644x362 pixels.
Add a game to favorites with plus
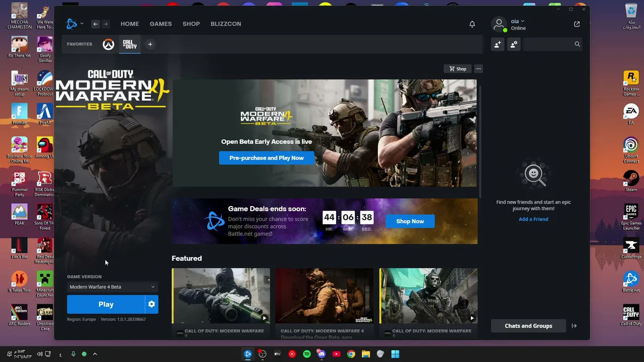tap(150, 44)
